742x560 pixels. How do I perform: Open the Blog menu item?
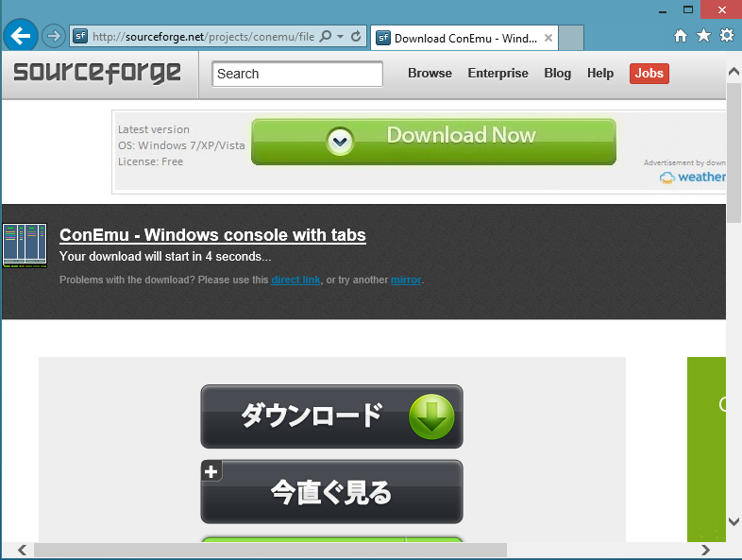(558, 74)
